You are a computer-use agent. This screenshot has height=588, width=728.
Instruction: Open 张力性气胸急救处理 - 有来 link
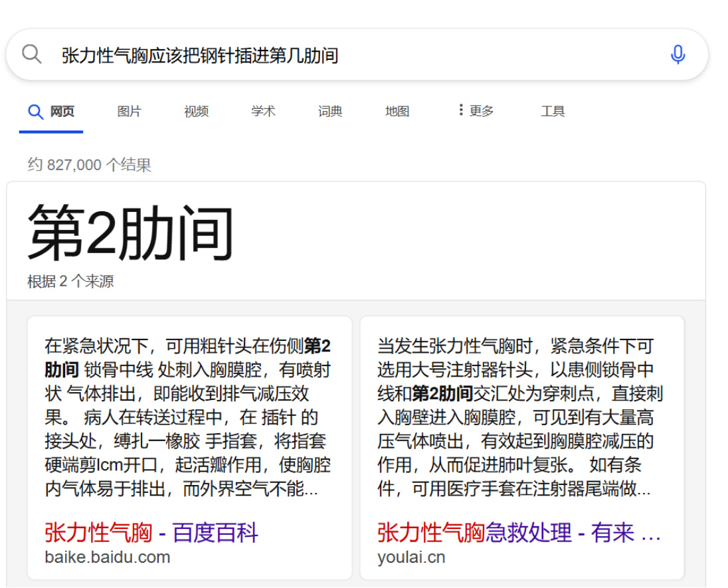click(x=519, y=532)
